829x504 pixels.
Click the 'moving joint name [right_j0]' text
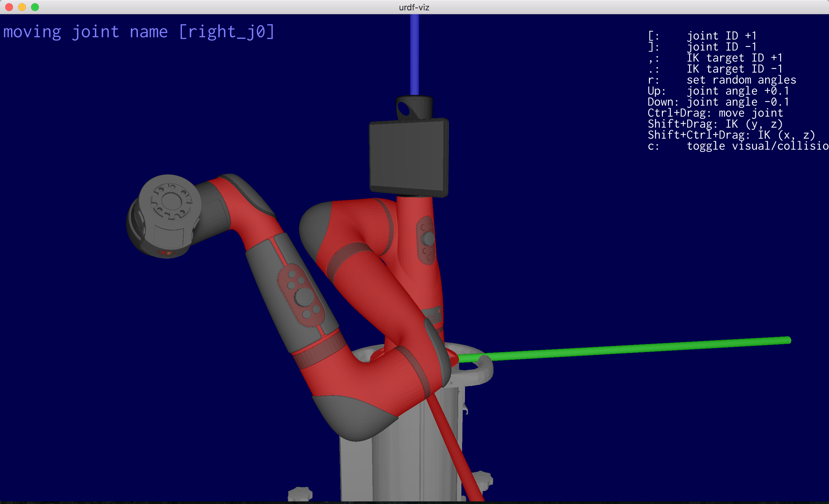[139, 32]
